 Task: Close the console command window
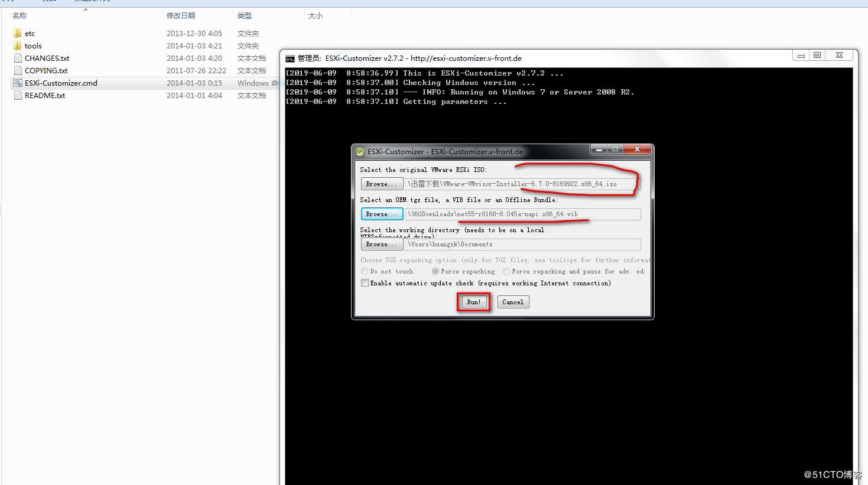(x=839, y=55)
